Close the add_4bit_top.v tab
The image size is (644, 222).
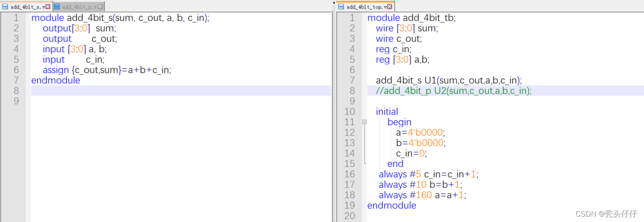pyautogui.click(x=390, y=7)
